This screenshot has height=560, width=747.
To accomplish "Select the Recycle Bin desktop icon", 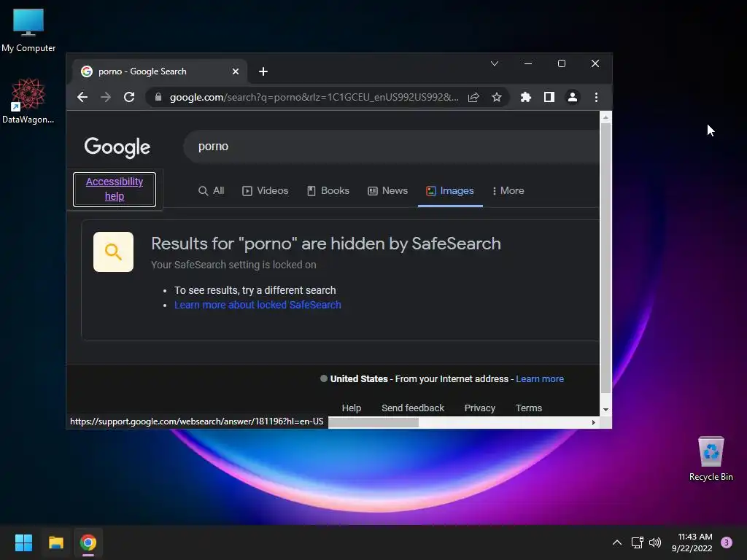I will click(711, 459).
